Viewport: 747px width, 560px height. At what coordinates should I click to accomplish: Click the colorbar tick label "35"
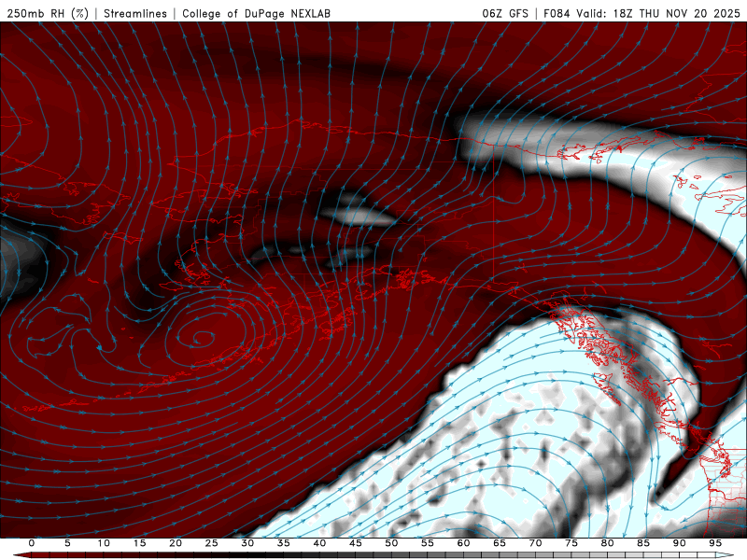[284, 543]
